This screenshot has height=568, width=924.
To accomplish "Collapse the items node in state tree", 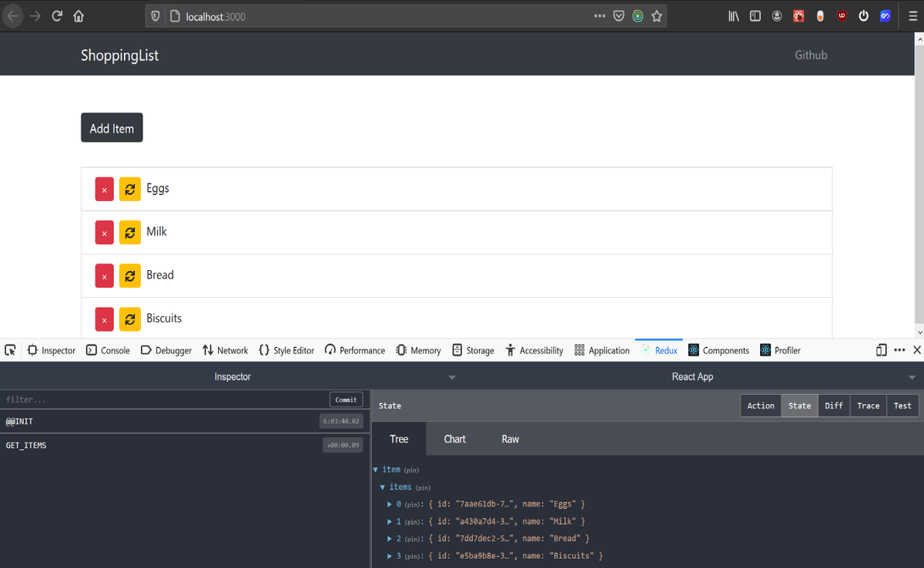I will tap(383, 487).
